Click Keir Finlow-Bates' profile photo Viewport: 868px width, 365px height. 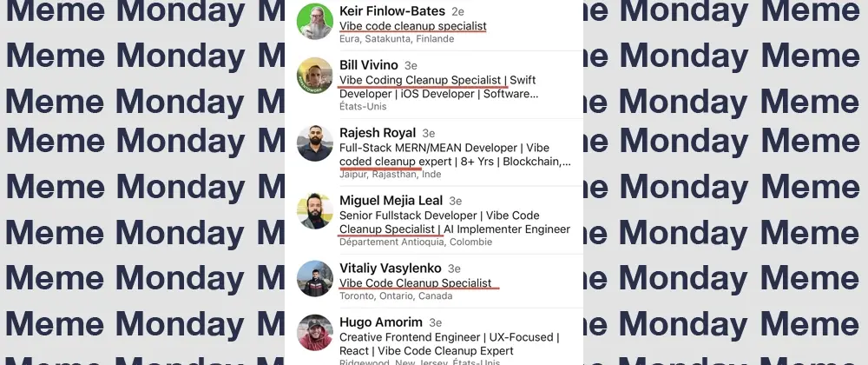click(x=314, y=22)
